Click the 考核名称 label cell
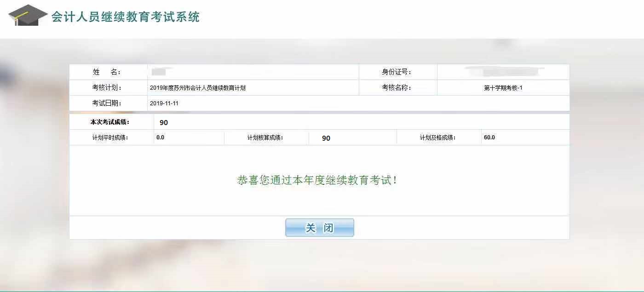This screenshot has height=292, width=644. click(397, 88)
